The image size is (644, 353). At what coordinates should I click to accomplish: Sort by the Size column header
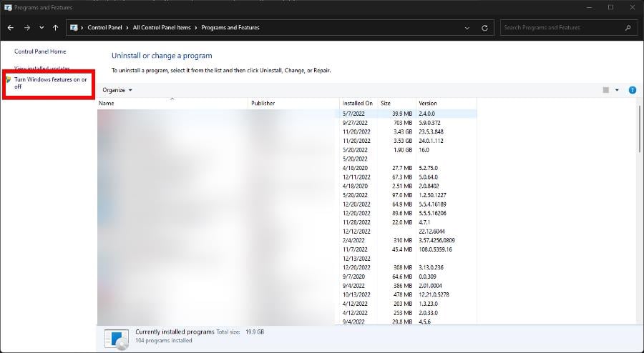point(396,103)
